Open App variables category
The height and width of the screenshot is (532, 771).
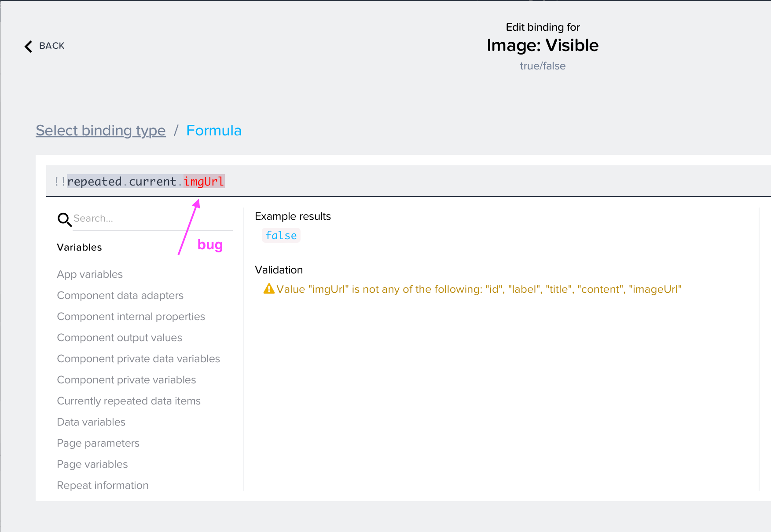tap(90, 274)
